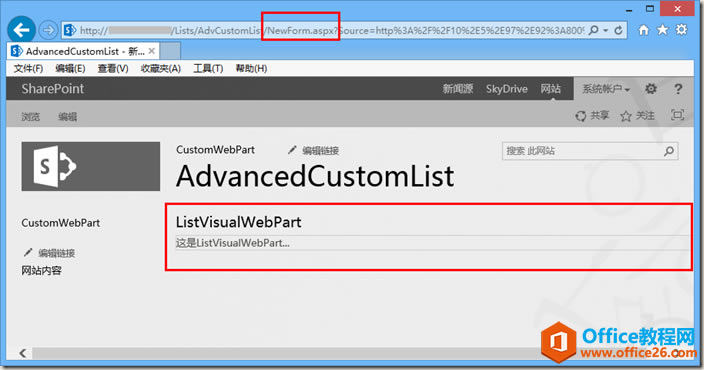Viewport: 704px width, 370px height.
Task: Open the 新闻源 link
Action: tap(458, 89)
